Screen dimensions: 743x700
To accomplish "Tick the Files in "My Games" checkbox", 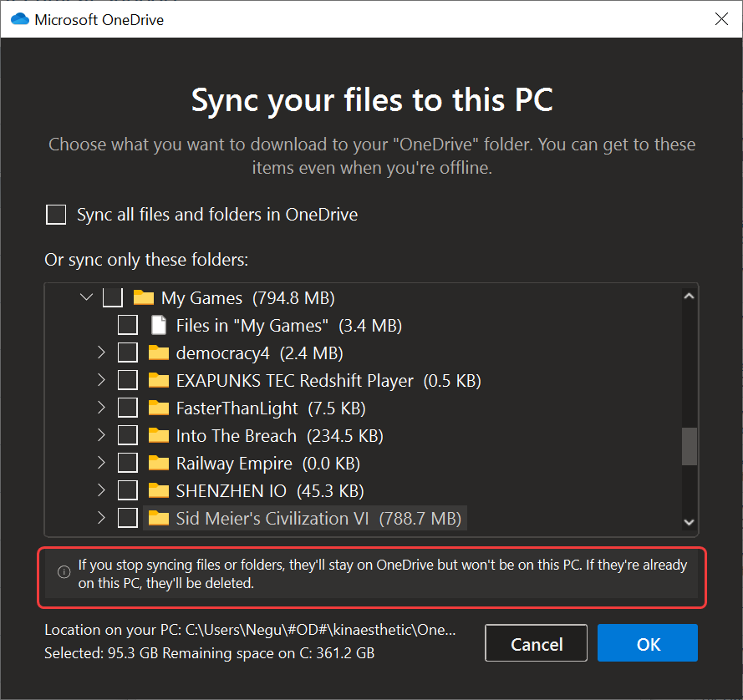I will click(128, 326).
